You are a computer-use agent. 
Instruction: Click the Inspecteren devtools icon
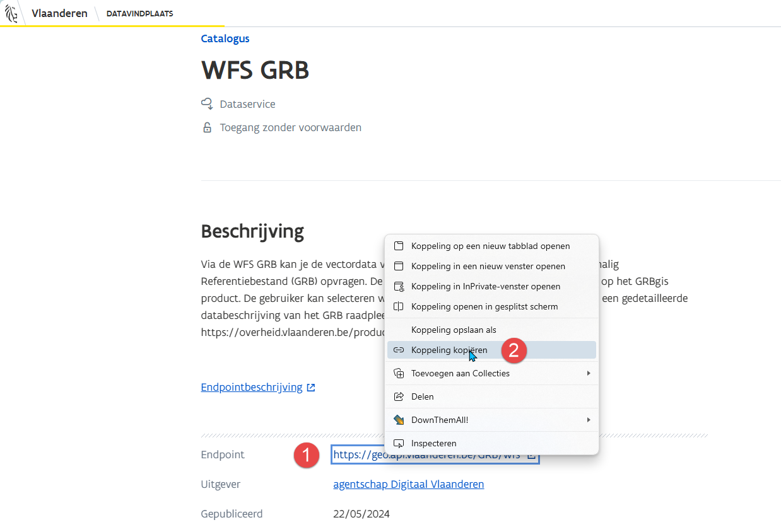pyautogui.click(x=399, y=443)
